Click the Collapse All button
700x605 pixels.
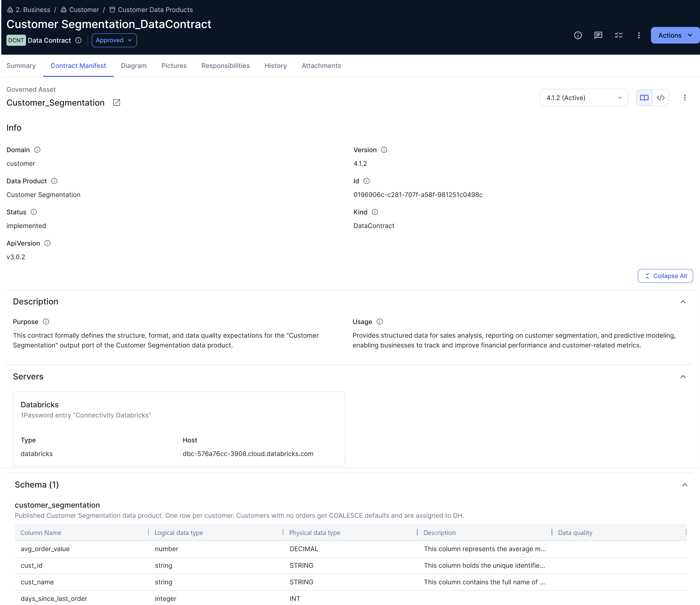665,276
